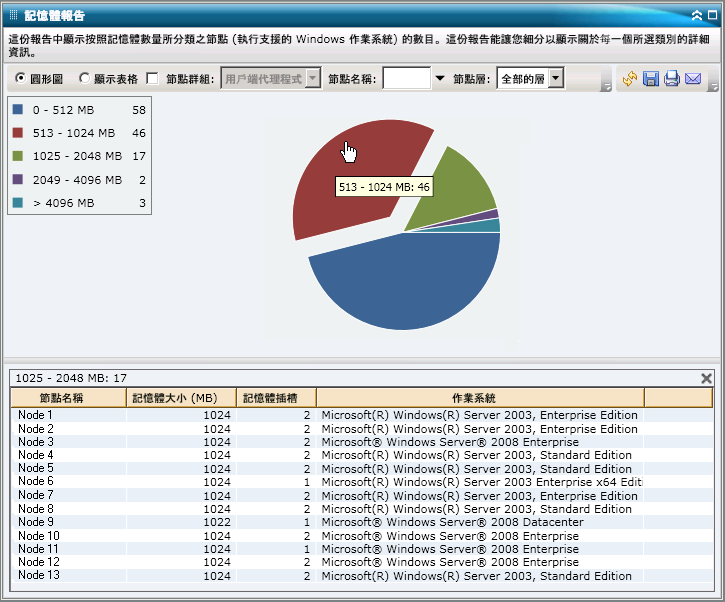
Task: Click legend label 0 - 512 MB
Action: pyautogui.click(x=63, y=110)
